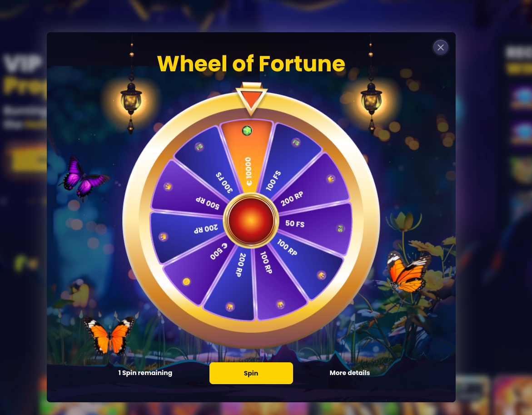Open the More details link
The width and height of the screenshot is (532, 415).
[x=349, y=373]
